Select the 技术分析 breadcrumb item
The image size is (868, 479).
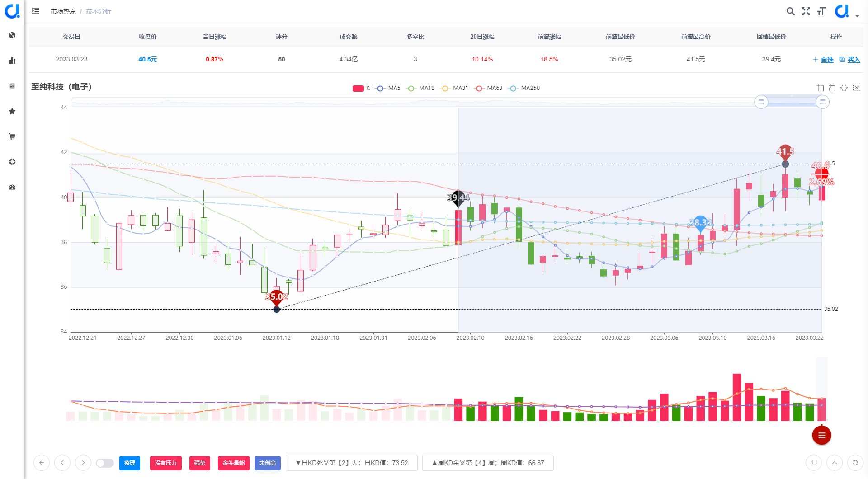click(x=99, y=11)
